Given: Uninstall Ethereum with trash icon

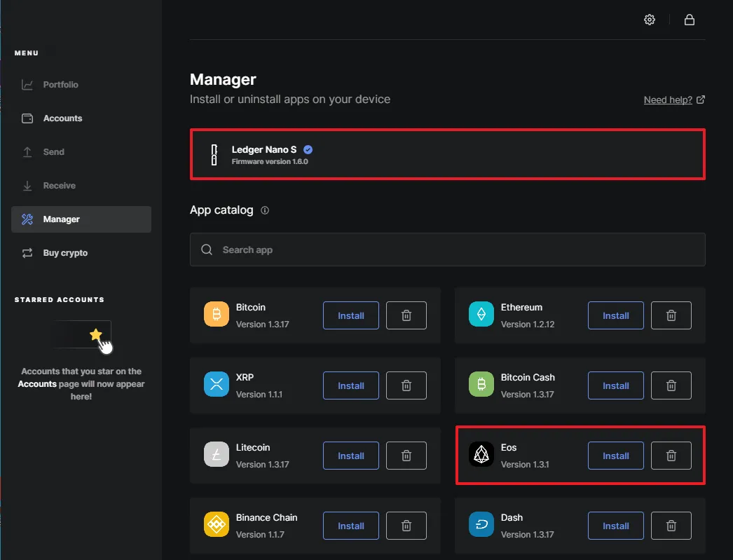Looking at the screenshot, I should pyautogui.click(x=671, y=315).
